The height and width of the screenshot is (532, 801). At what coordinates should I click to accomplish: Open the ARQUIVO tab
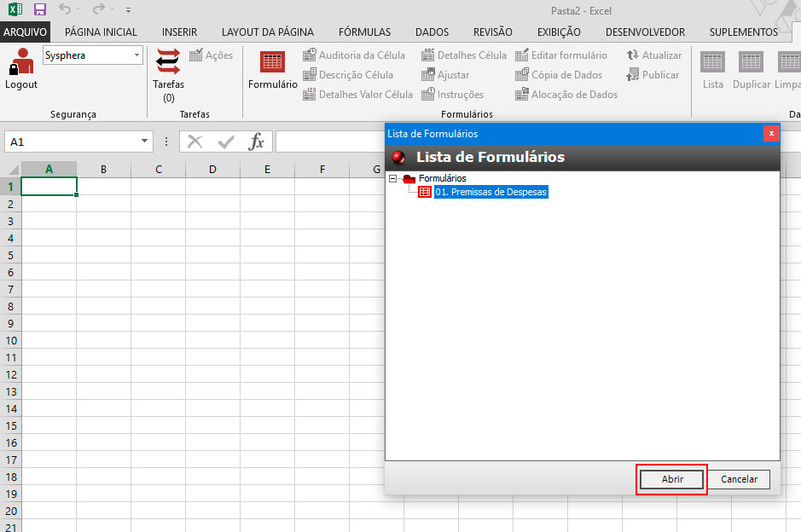click(25, 32)
